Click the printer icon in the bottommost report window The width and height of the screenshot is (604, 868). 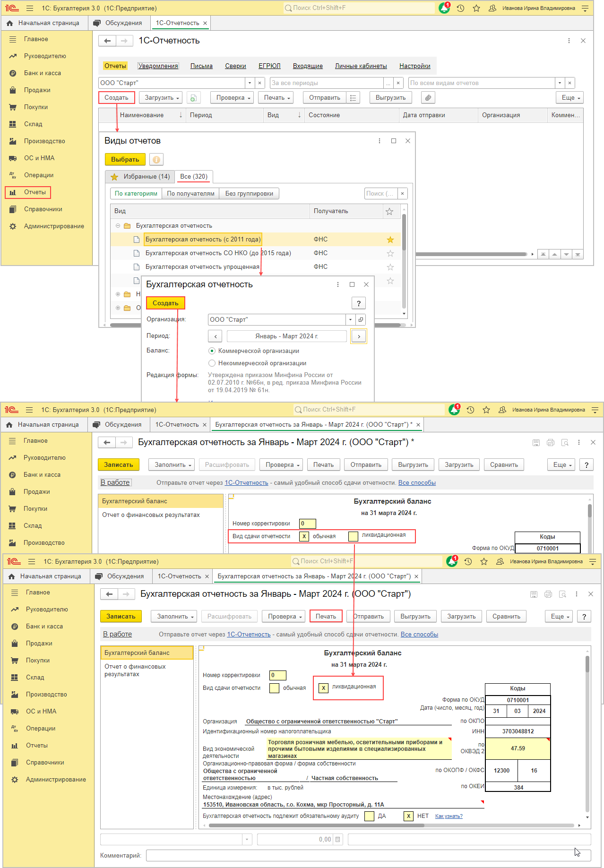point(548,594)
